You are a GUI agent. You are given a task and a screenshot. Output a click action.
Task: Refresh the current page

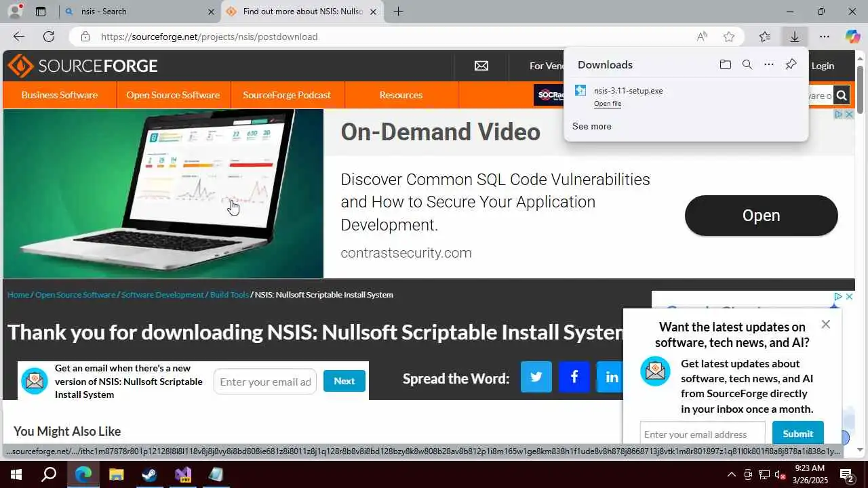[x=49, y=37]
